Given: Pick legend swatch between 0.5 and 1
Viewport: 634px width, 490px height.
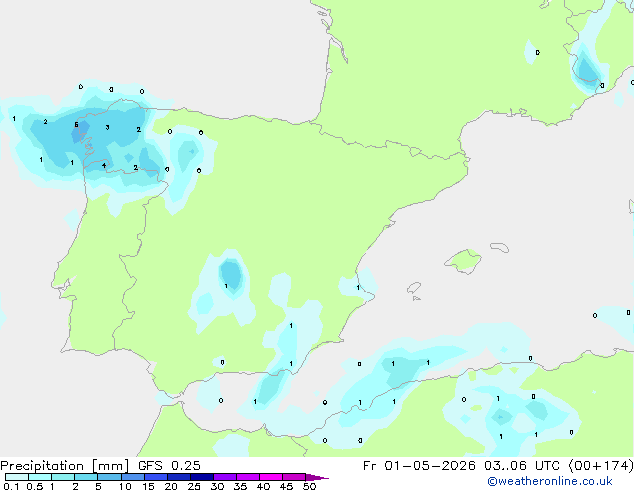Looking at the screenshot, I should [x=40, y=477].
